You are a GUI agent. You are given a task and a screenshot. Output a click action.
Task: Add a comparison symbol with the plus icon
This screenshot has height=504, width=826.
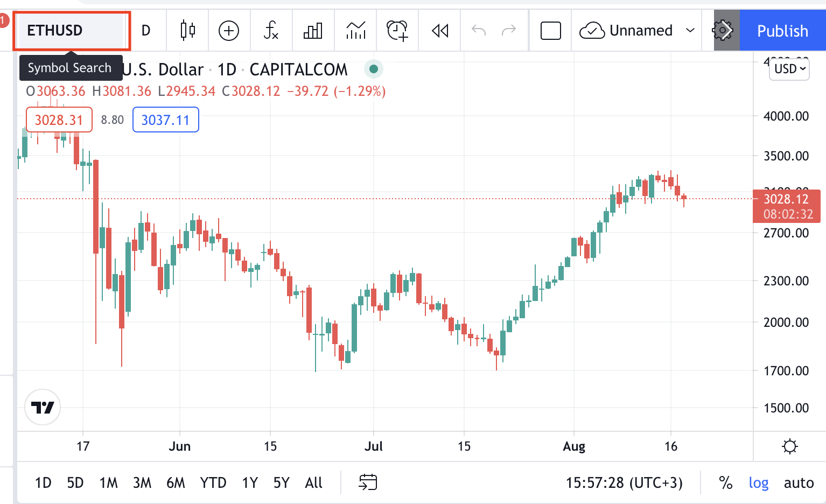coord(229,31)
